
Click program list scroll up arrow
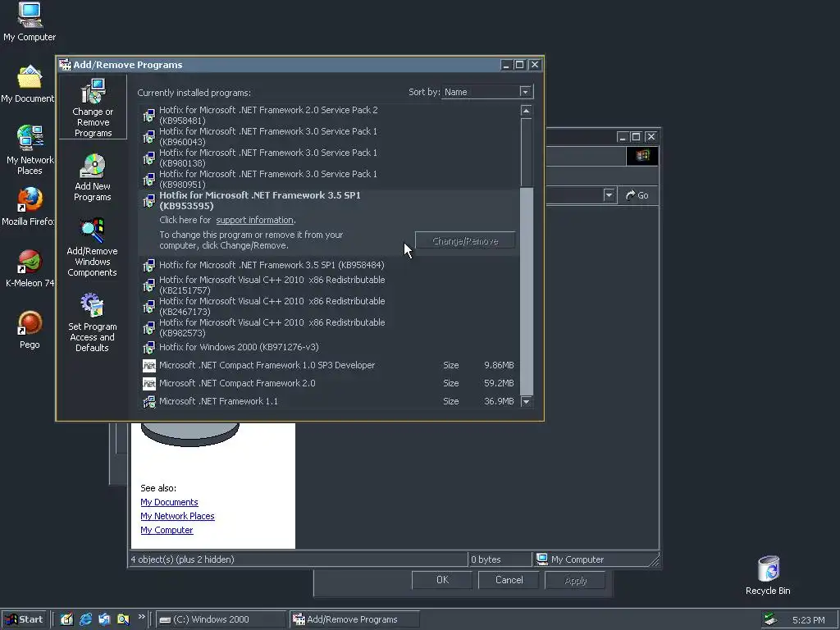coord(526,111)
